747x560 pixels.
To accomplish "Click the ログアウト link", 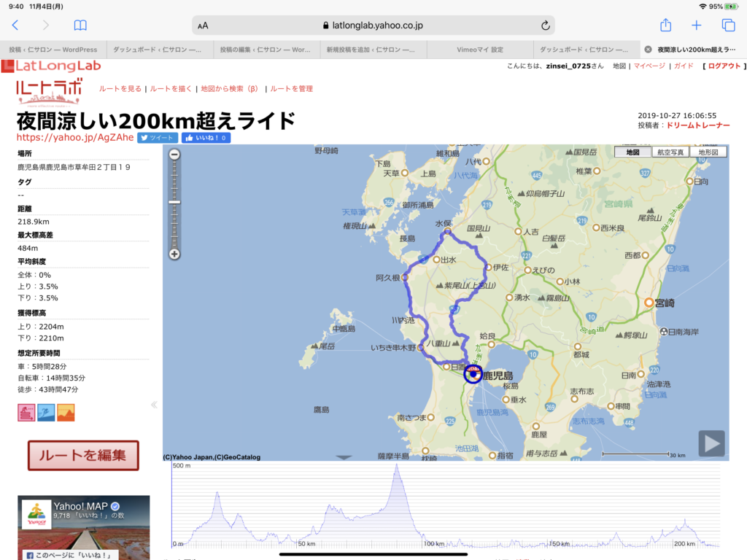I will pyautogui.click(x=724, y=66).
